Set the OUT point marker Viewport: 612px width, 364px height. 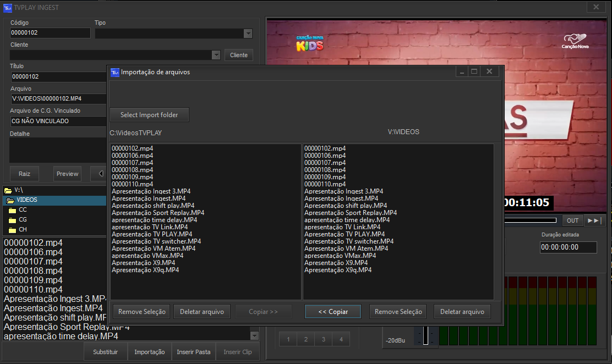tap(572, 220)
